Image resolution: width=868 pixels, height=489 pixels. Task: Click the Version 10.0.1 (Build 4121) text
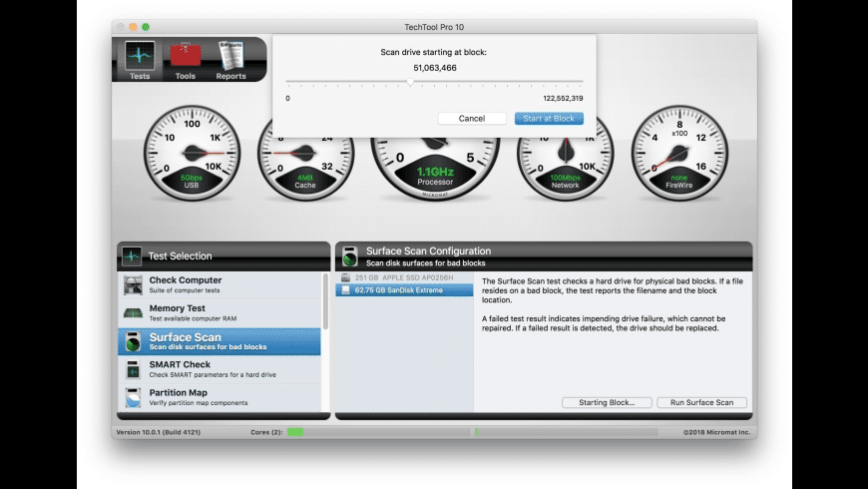pos(159,432)
